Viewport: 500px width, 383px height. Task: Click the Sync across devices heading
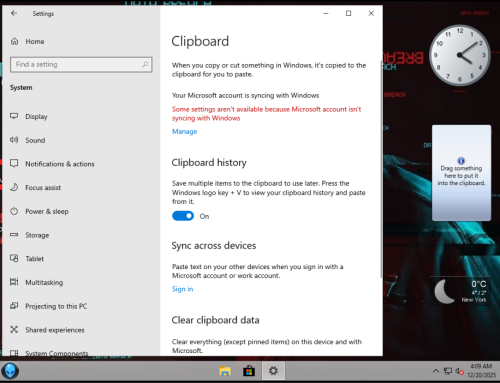pos(214,245)
